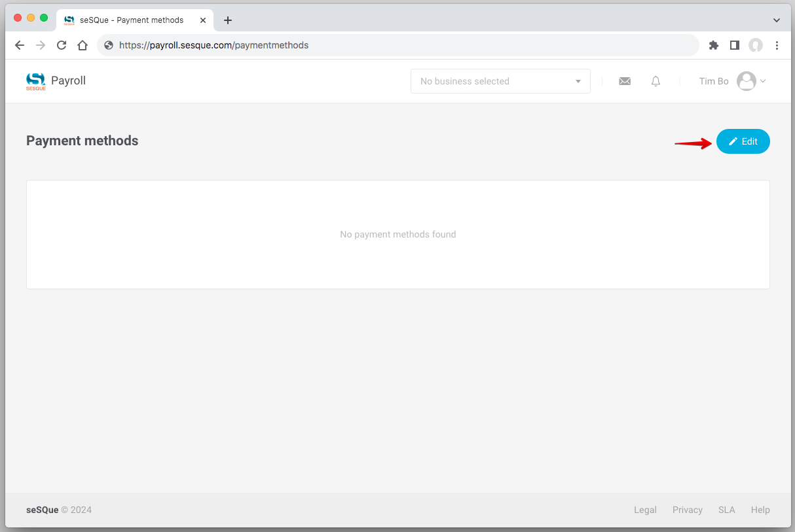Navigate back with the back arrow
This screenshot has height=532, width=795.
click(20, 45)
